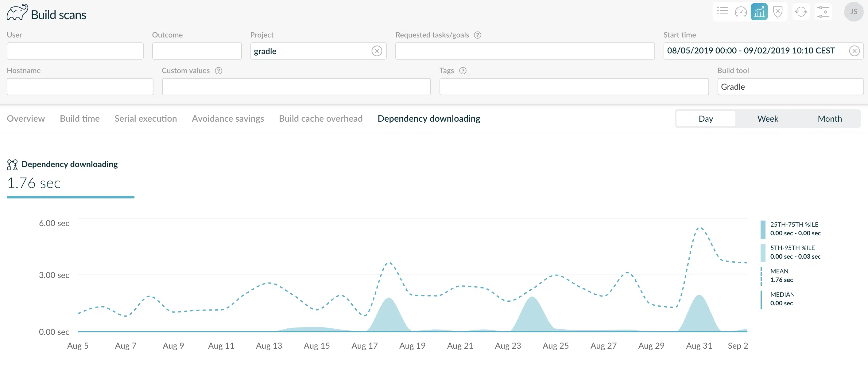Click the refresh arrows icon
This screenshot has height=368, width=868.
[x=801, y=12]
